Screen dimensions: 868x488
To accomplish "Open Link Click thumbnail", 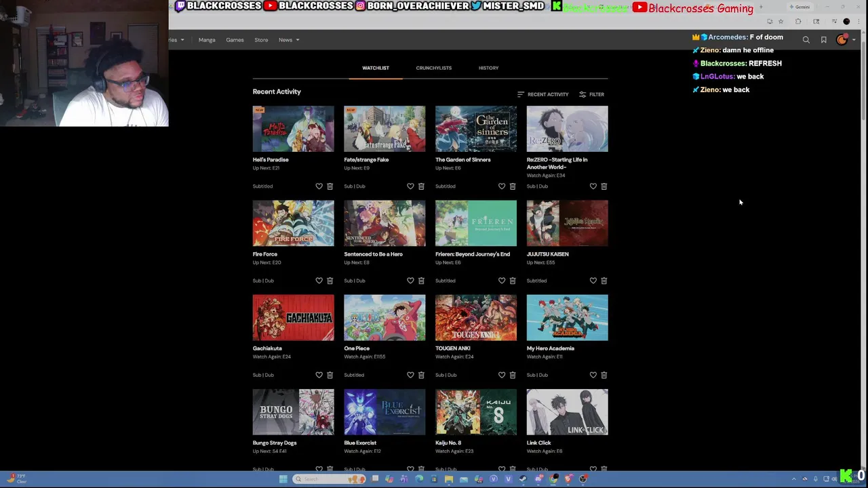I will click(x=568, y=411).
